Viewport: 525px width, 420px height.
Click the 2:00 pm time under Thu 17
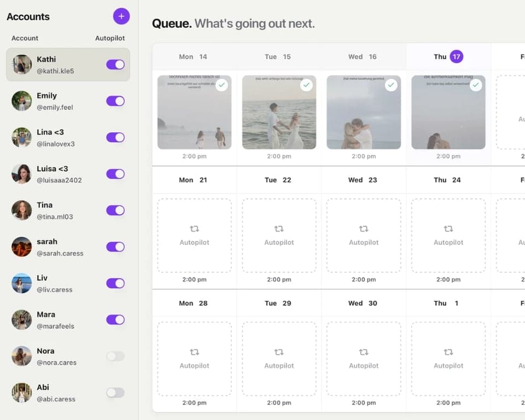pyautogui.click(x=448, y=156)
